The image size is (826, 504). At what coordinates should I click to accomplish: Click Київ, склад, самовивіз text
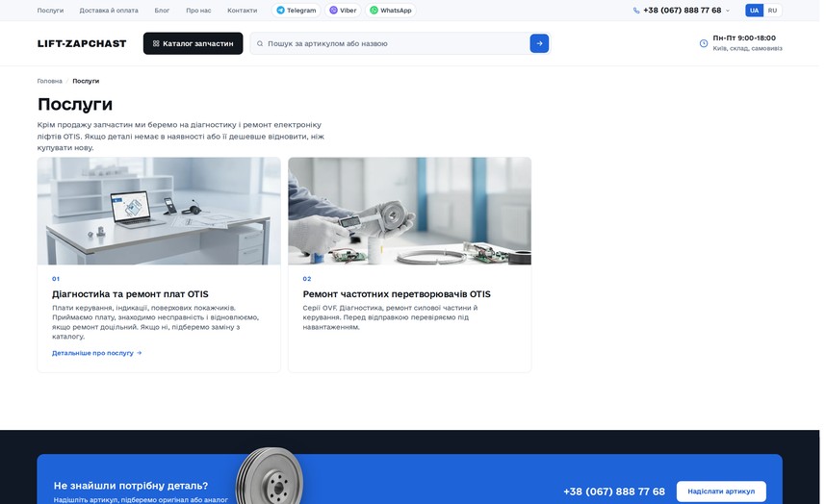pyautogui.click(x=747, y=48)
